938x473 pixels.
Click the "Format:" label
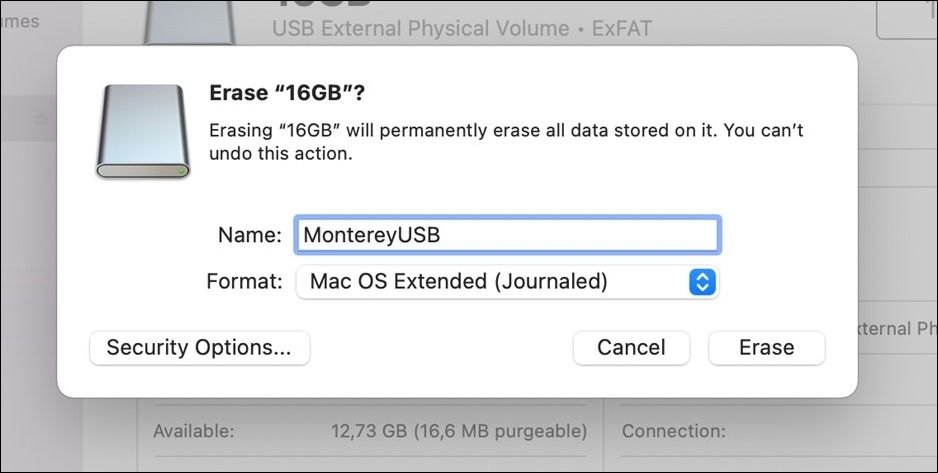[244, 282]
